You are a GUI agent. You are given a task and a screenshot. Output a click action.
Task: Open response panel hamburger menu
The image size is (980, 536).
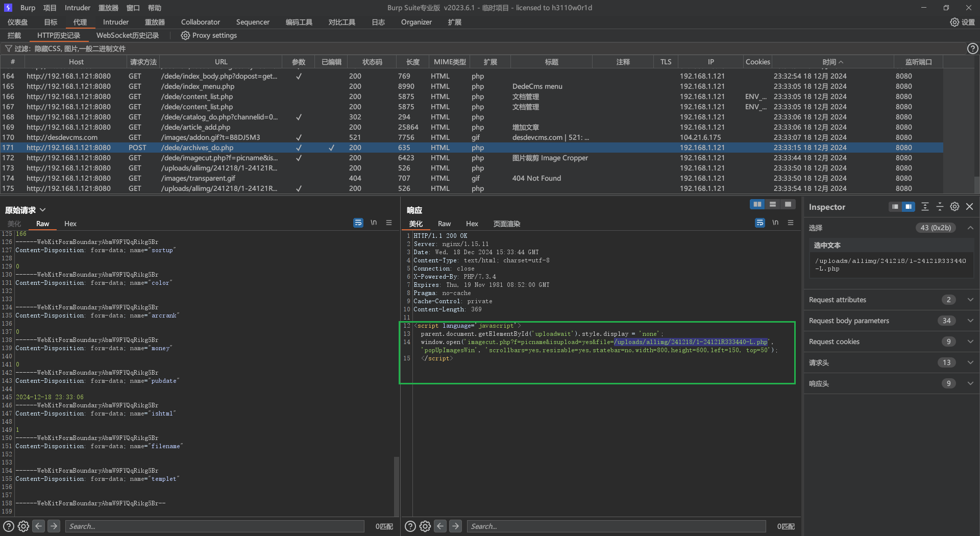pyautogui.click(x=791, y=223)
